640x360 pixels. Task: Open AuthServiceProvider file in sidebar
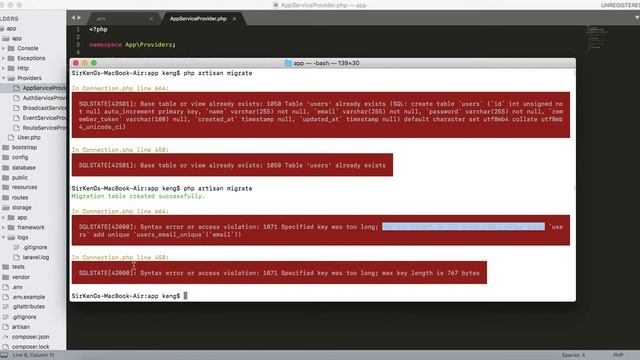click(x=44, y=98)
